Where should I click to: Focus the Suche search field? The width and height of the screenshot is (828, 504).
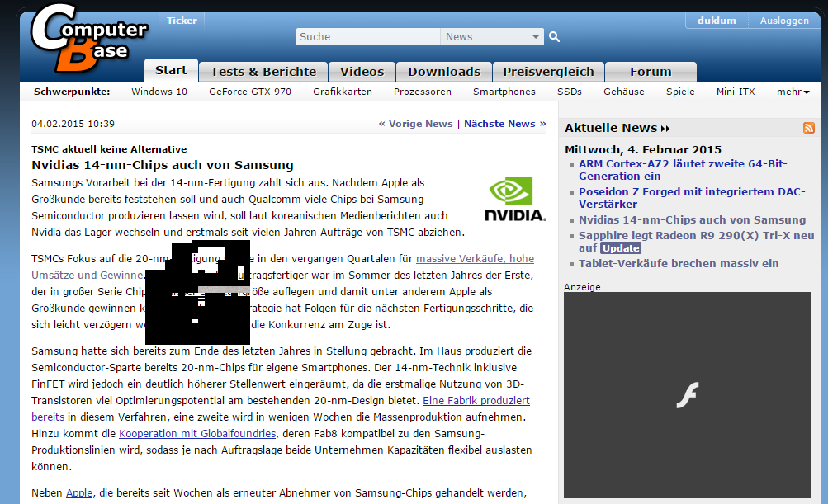tap(368, 36)
